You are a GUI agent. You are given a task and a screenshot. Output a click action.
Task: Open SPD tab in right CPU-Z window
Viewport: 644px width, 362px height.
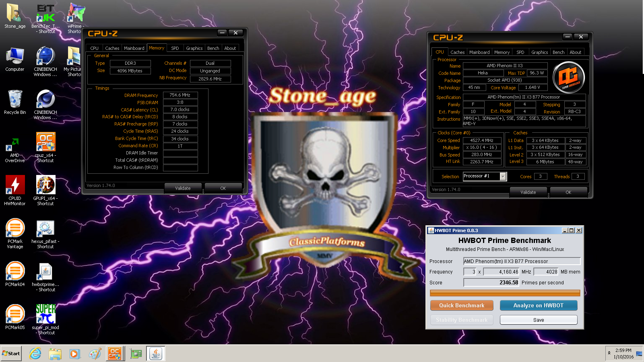pyautogui.click(x=520, y=52)
